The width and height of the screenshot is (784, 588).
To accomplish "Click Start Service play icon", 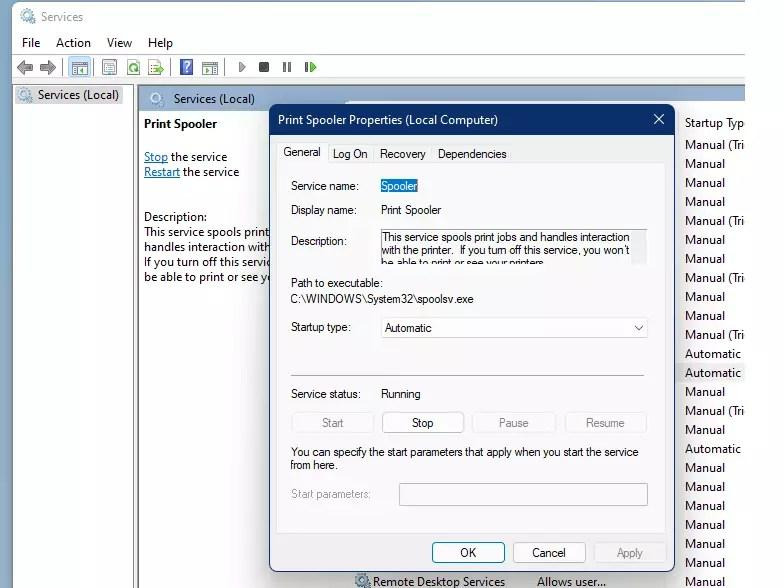I will point(242,67).
